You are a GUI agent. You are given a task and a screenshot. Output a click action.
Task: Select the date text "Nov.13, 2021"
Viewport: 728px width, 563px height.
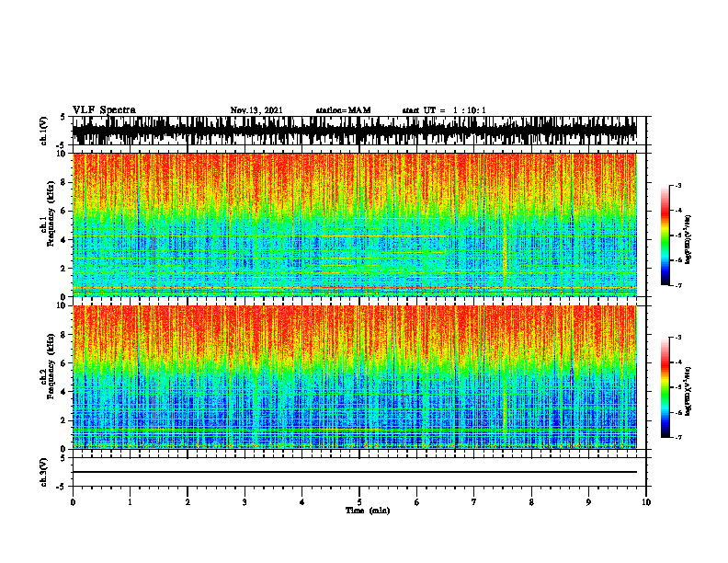tap(256, 110)
